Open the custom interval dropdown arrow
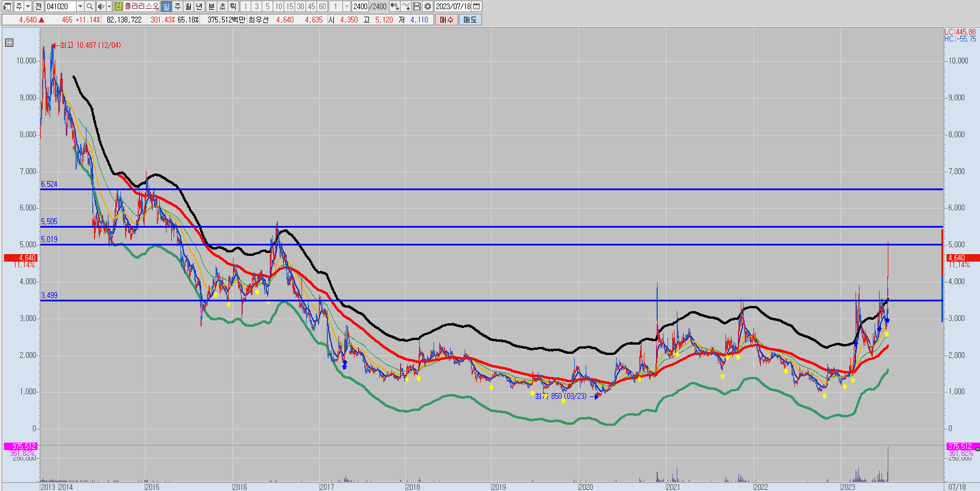 coord(346,6)
